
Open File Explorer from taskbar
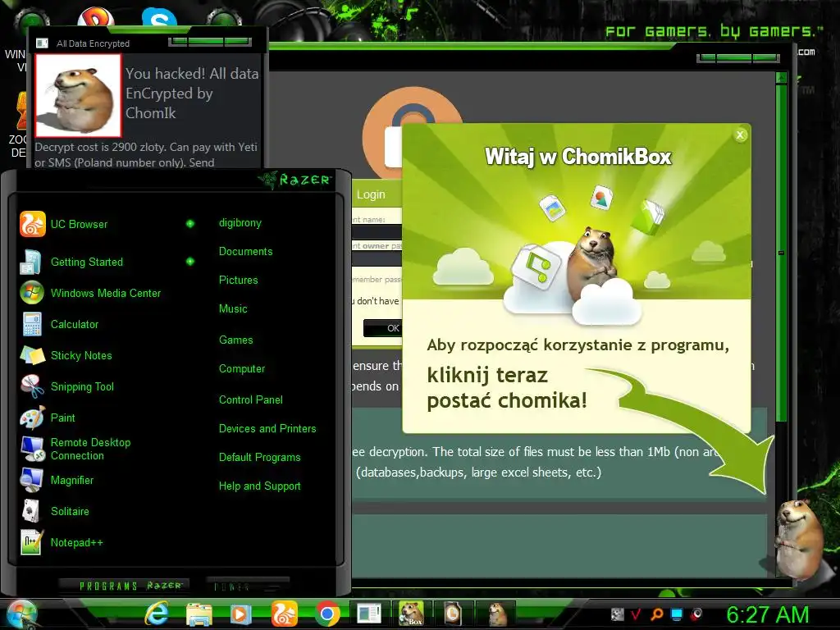pos(199,614)
